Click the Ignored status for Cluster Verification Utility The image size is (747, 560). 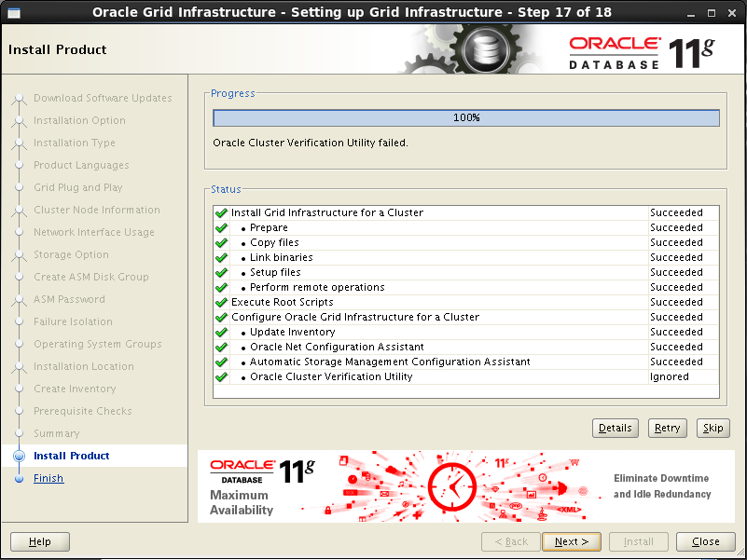pos(670,376)
